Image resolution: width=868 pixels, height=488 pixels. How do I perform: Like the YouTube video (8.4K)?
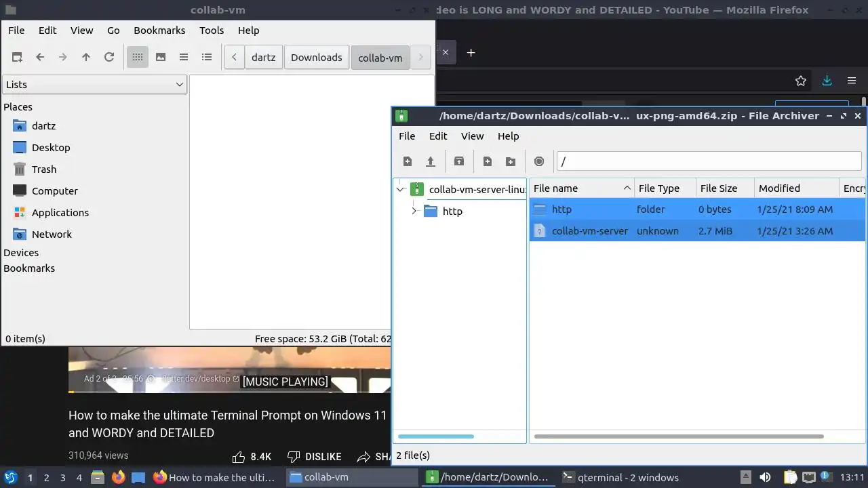252,457
